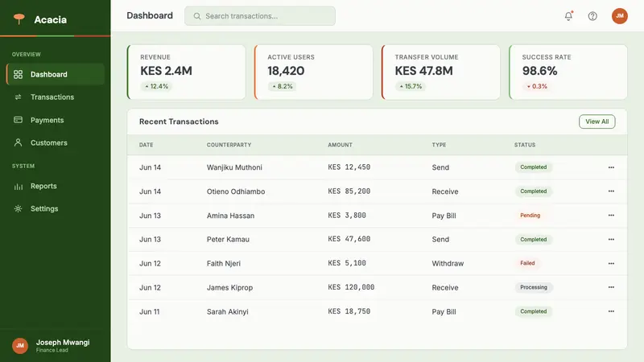The height and width of the screenshot is (362, 644).
Task: Go to Dashboard in the sidebar
Action: coord(56,74)
